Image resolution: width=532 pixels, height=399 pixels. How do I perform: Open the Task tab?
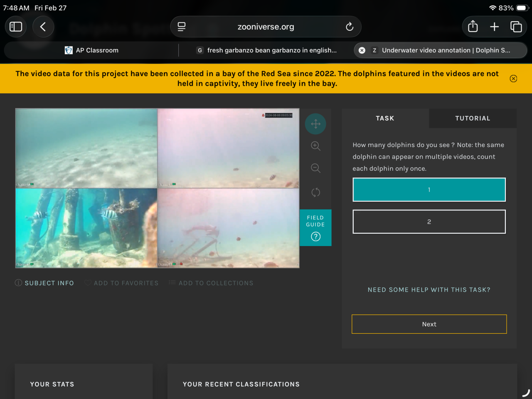[x=385, y=118]
